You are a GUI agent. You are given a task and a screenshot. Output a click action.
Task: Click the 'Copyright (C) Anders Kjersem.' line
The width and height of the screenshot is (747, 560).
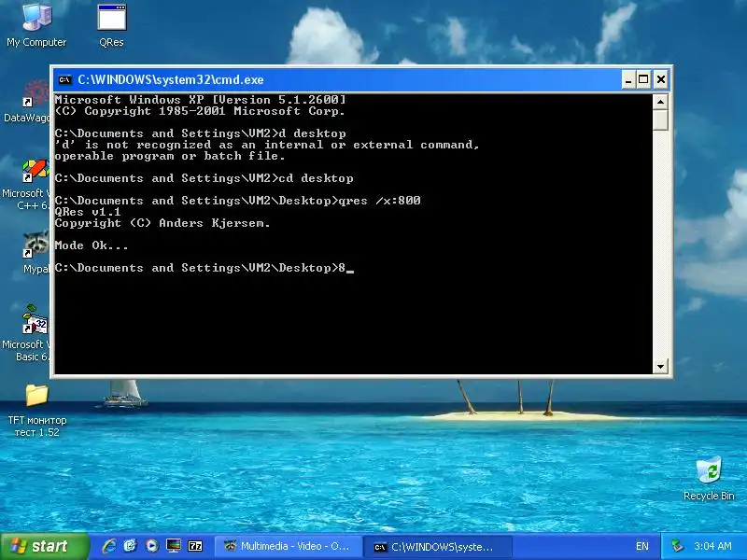click(x=162, y=223)
